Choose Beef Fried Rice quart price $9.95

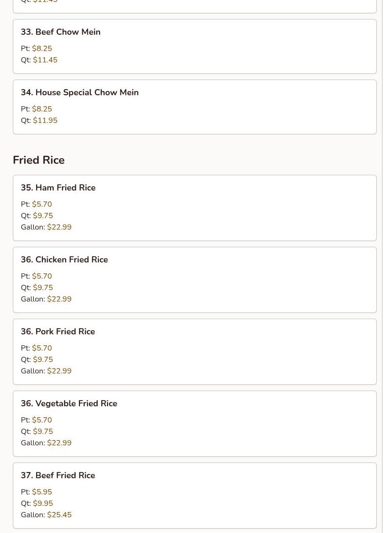pos(43,503)
